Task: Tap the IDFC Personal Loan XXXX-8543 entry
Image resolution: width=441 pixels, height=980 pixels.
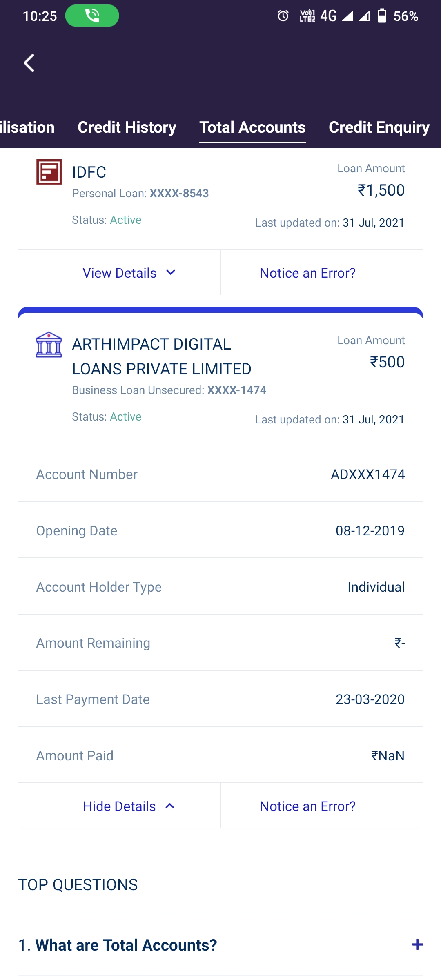Action: 140,193
